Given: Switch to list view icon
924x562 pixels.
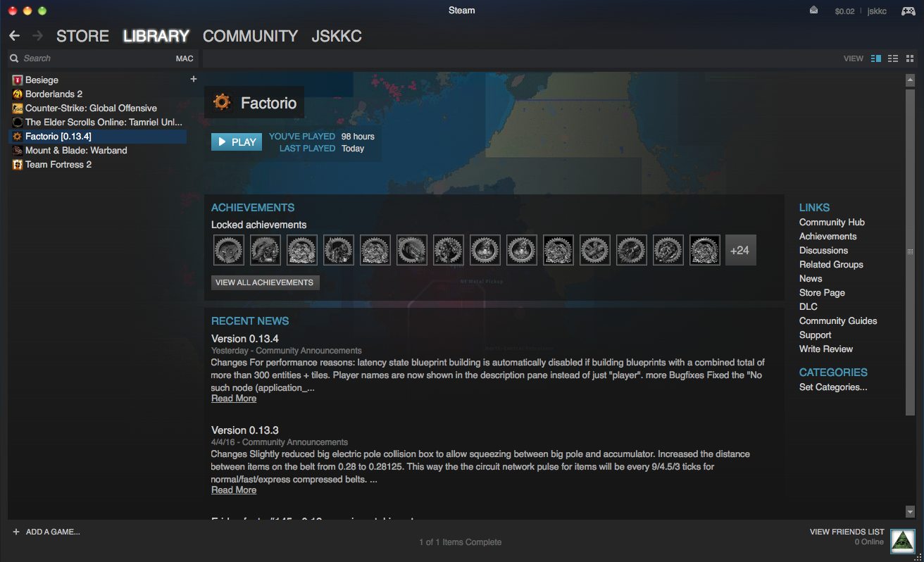Looking at the screenshot, I should [893, 58].
